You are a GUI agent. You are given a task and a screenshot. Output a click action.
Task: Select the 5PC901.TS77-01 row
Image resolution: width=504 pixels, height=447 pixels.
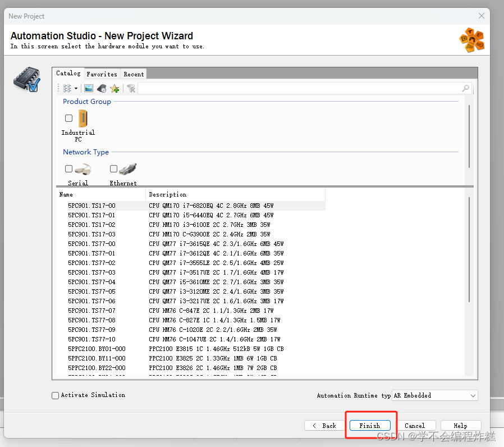pyautogui.click(x=190, y=253)
